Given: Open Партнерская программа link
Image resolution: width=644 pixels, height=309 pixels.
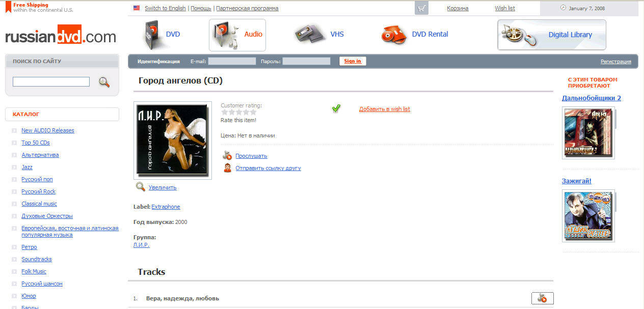Looking at the screenshot, I should coord(247,8).
